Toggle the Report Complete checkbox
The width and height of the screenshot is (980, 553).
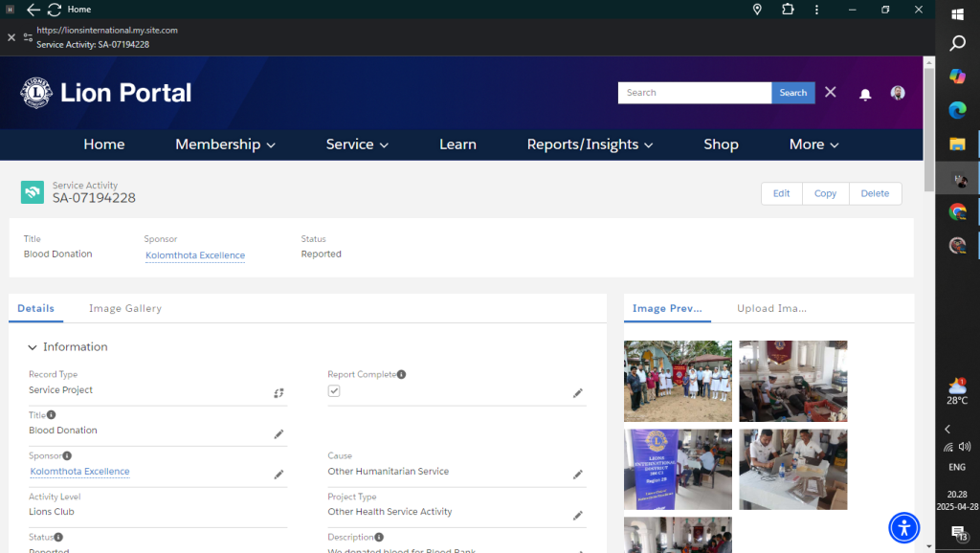[334, 391]
